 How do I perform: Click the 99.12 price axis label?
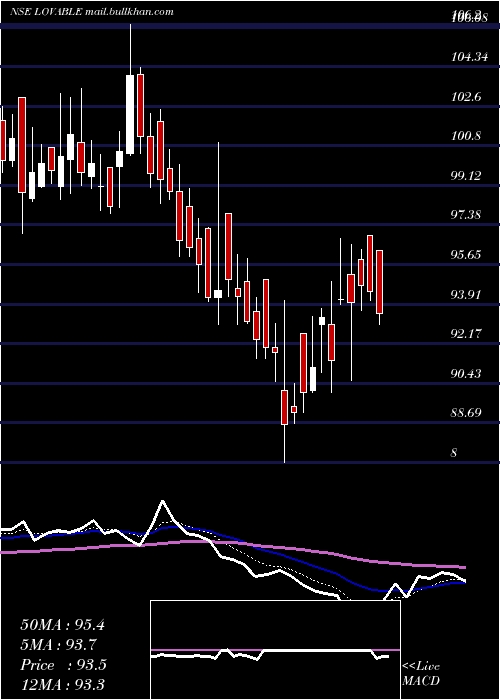coord(466,175)
